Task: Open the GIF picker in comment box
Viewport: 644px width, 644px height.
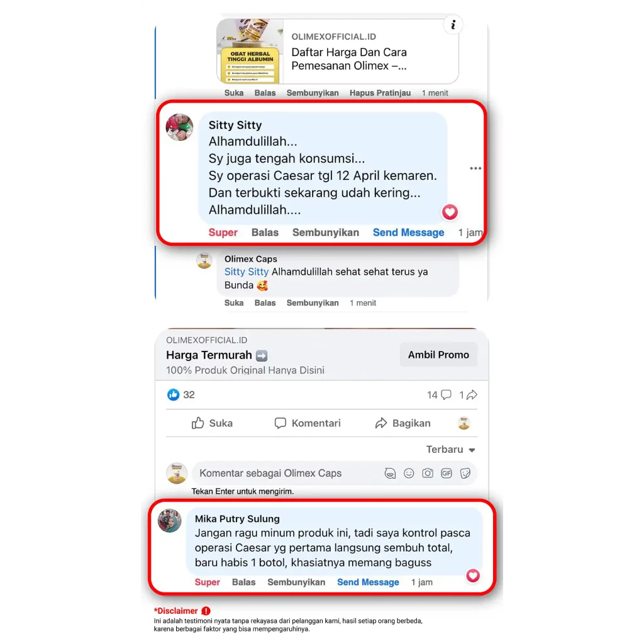Action: click(447, 473)
